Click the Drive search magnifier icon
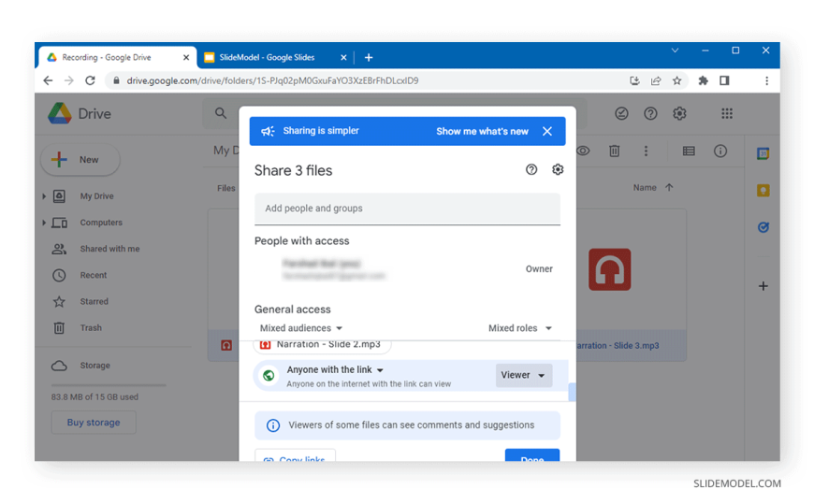814x504 pixels. coord(221,113)
